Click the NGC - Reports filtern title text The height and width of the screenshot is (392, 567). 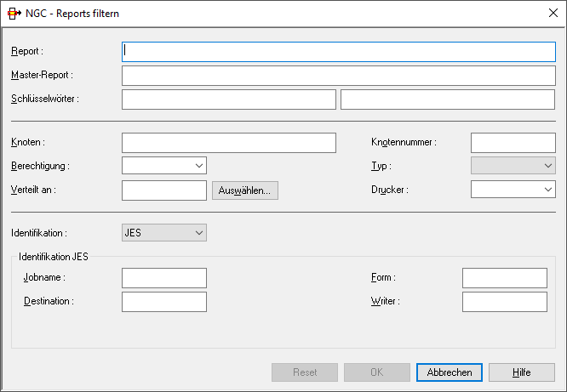coord(72,14)
